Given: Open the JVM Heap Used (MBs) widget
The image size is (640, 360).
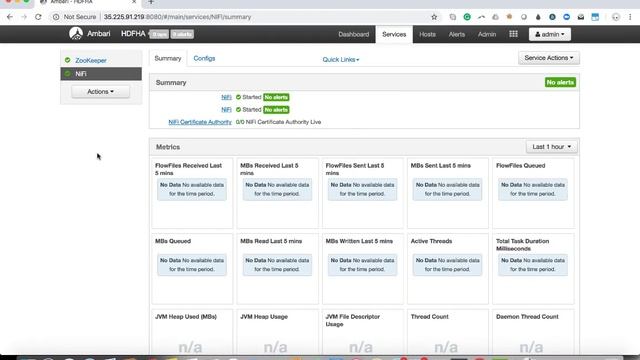Looking at the screenshot, I should 192,332.
